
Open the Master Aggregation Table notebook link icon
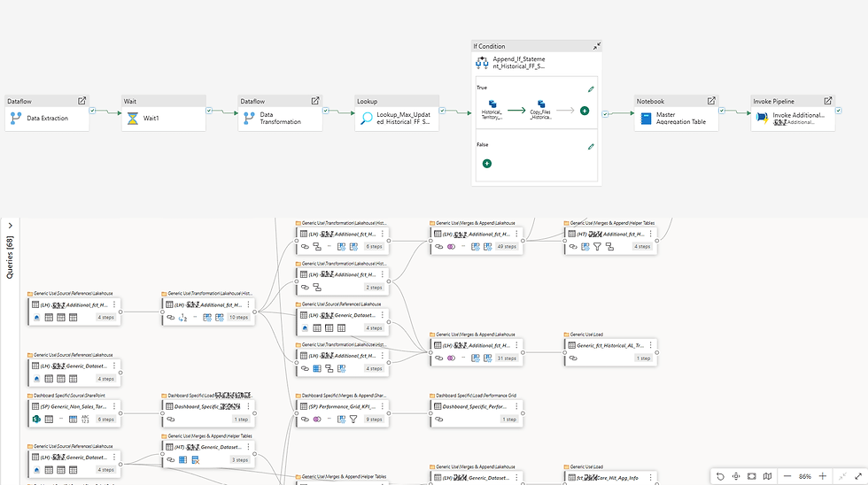click(711, 101)
